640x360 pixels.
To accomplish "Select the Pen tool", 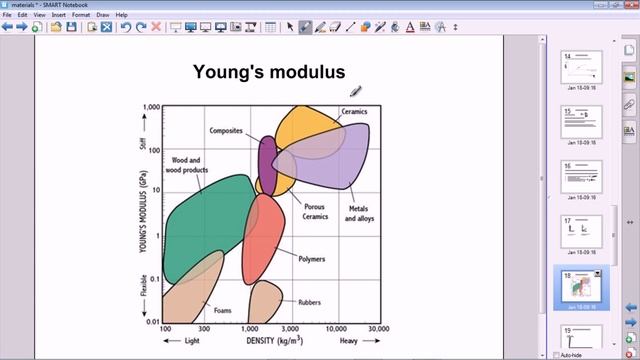I will tap(305, 27).
